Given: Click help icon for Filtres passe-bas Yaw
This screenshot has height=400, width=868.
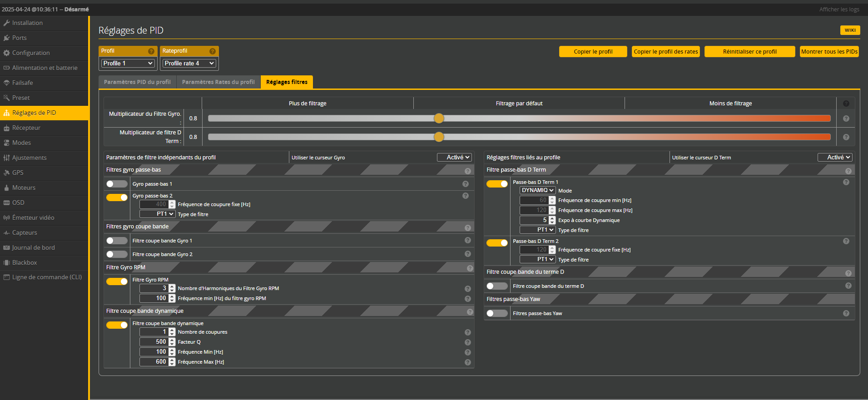Looking at the screenshot, I should pyautogui.click(x=846, y=313).
